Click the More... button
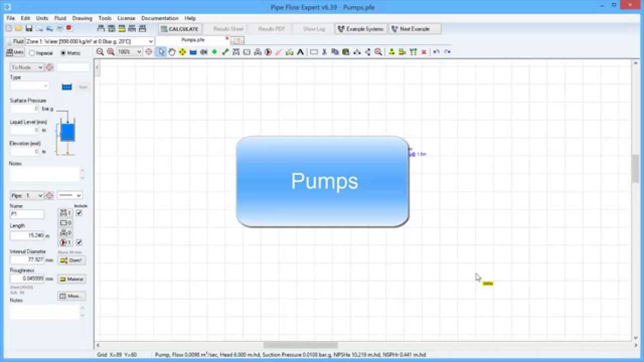Screen dimensions: 644x362 pyautogui.click(x=71, y=296)
